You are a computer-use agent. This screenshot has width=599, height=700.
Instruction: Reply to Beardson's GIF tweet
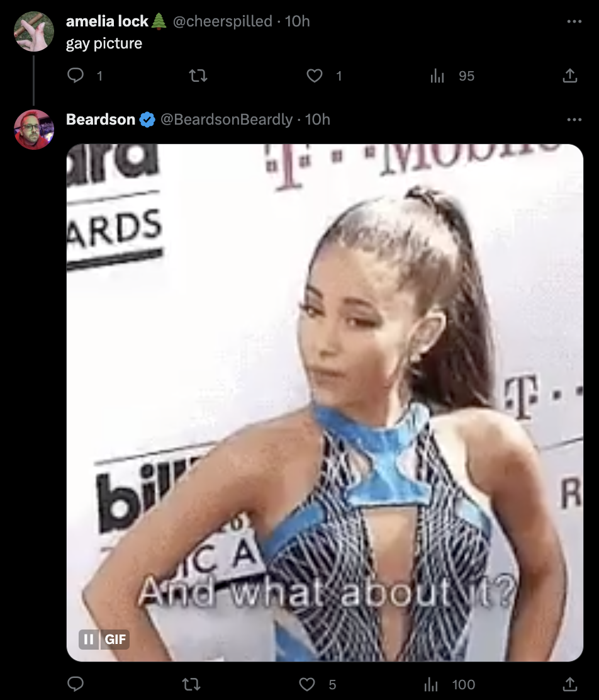pos(76,684)
